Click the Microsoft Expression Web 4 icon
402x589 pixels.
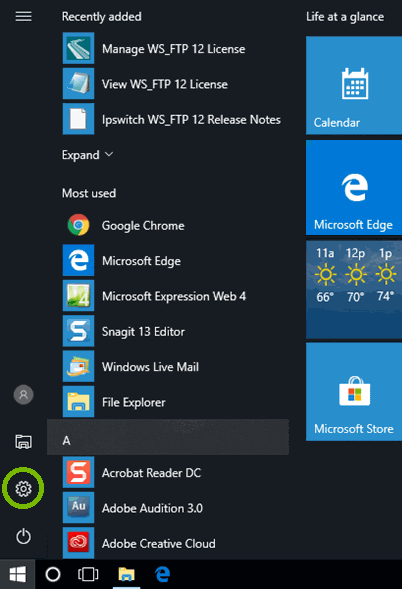(78, 296)
